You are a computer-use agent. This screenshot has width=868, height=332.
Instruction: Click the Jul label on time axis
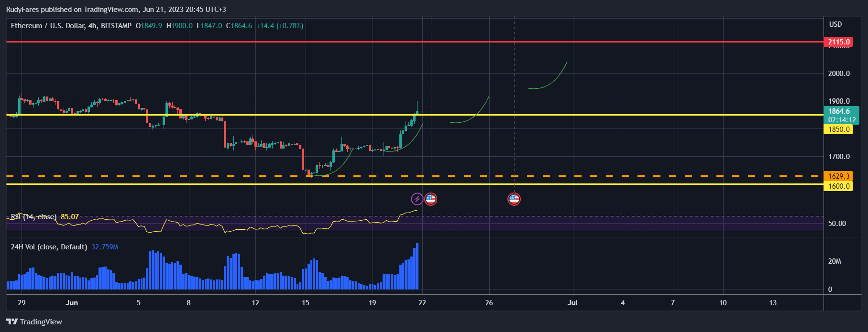(572, 303)
